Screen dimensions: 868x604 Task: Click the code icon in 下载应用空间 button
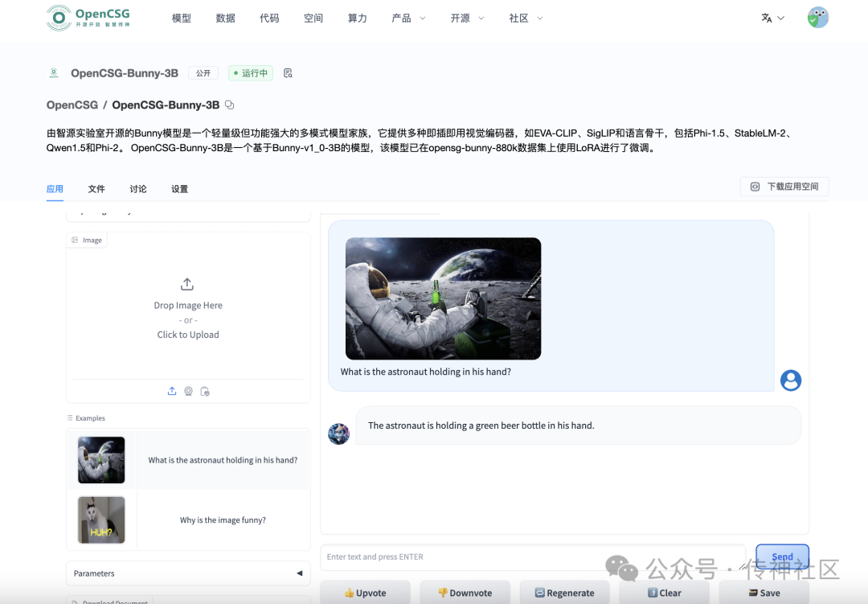[755, 187]
